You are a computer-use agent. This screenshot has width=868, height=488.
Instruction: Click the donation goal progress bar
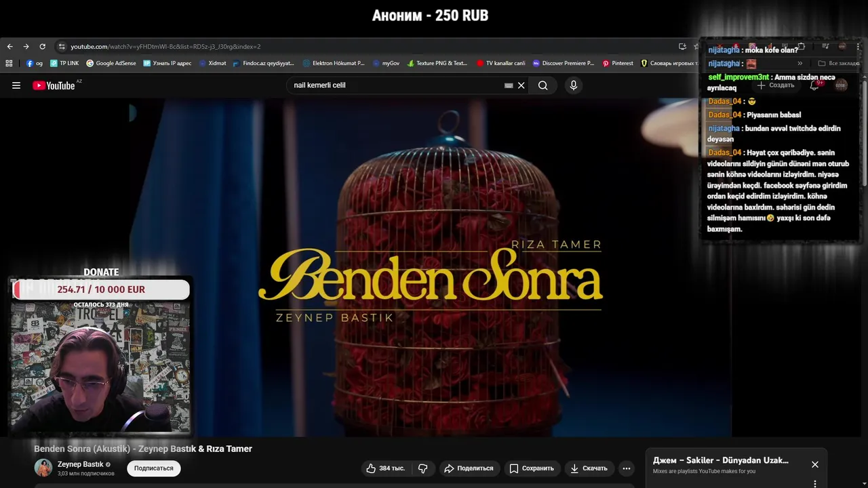(101, 289)
